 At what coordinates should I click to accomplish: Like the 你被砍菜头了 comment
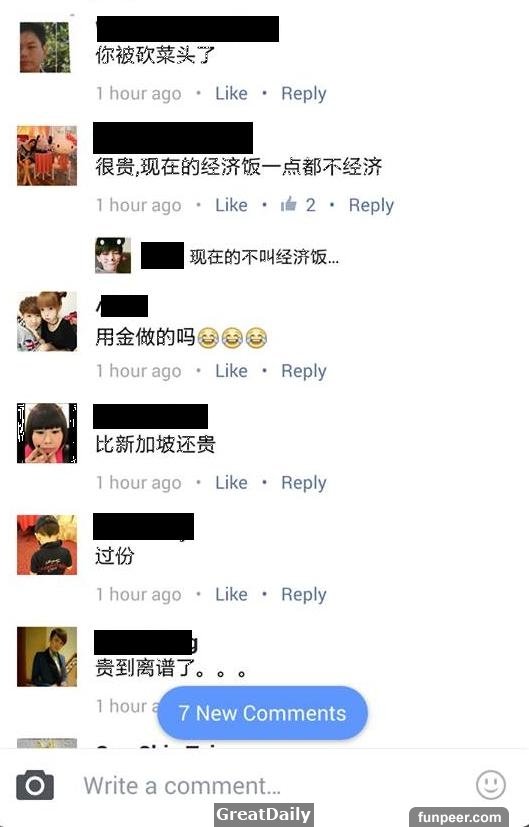(231, 93)
